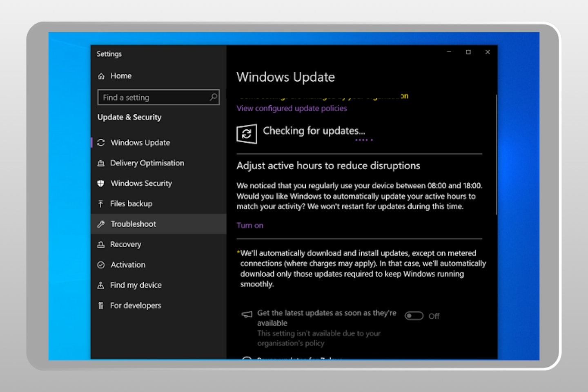588x392 pixels.
Task: Click the Recovery icon
Action: (x=101, y=244)
